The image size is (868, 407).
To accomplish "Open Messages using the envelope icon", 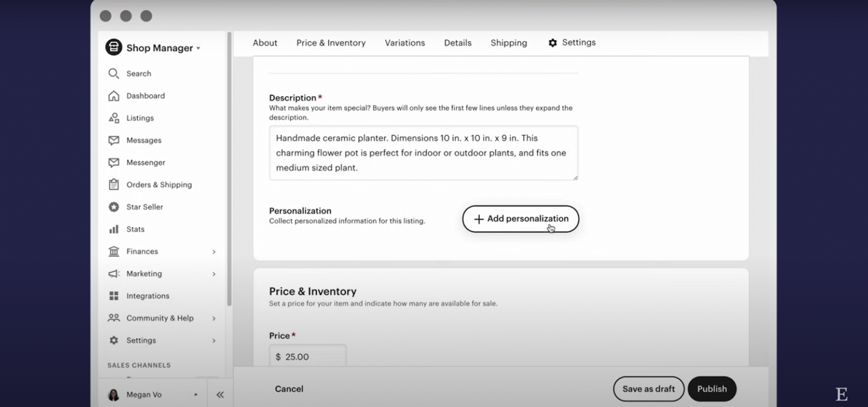I will [114, 141].
